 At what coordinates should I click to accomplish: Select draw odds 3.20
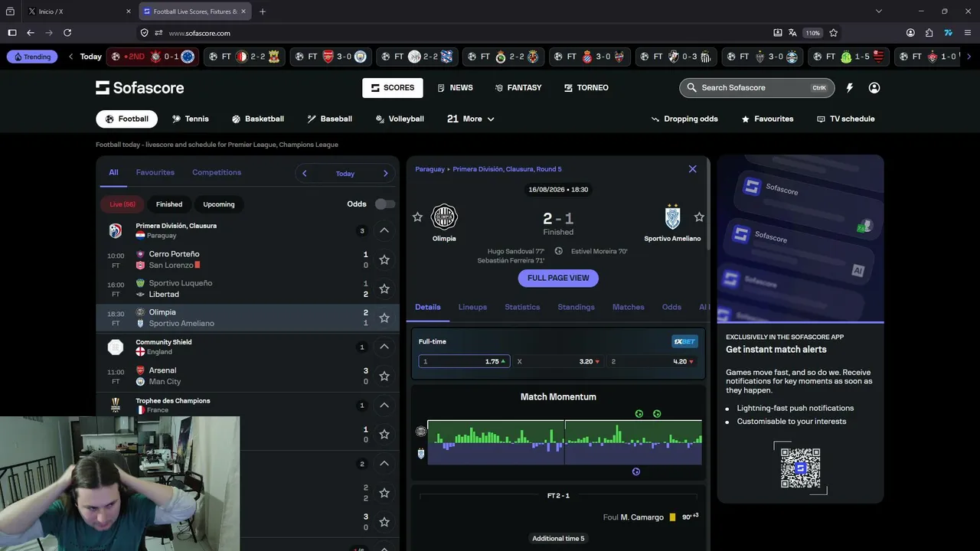coord(558,361)
